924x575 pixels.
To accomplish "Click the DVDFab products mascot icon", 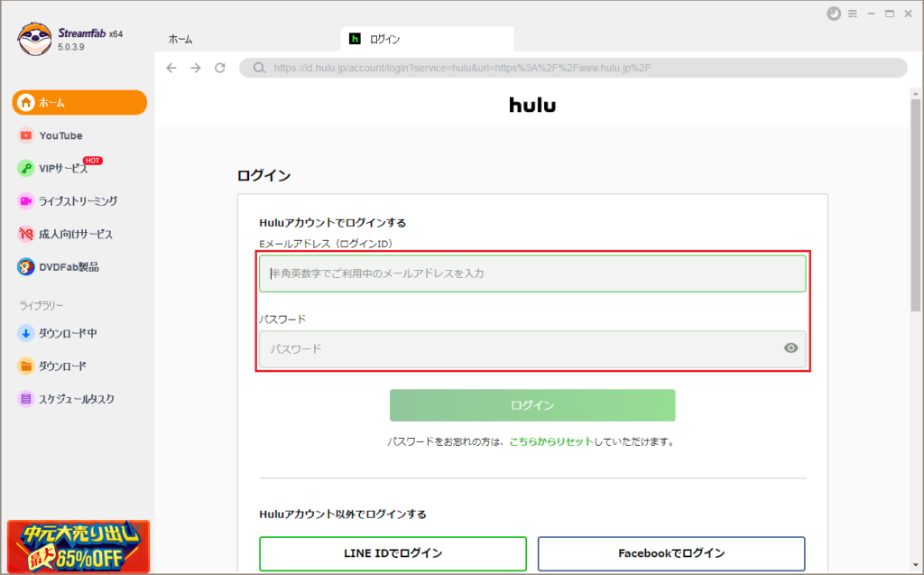I will (26, 267).
